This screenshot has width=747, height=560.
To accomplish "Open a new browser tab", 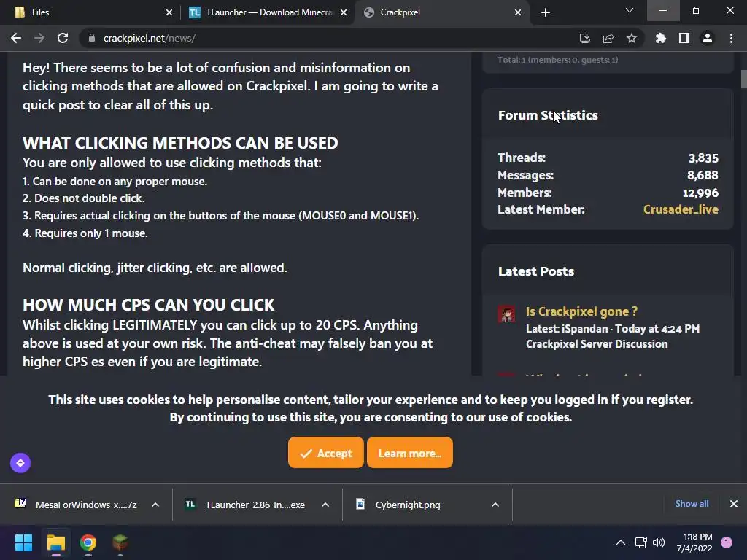I will (546, 12).
